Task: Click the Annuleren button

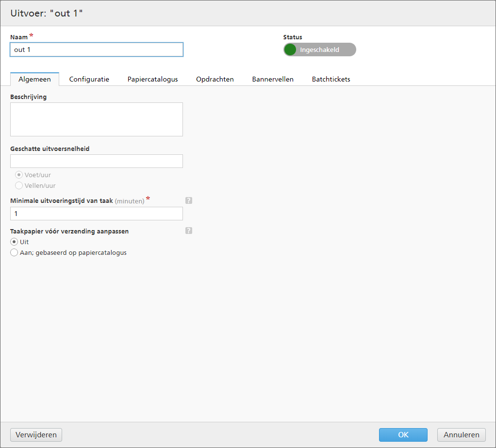Action: [x=461, y=435]
